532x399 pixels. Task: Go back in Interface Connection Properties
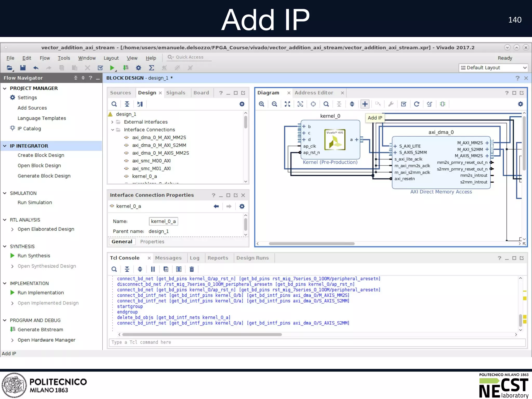216,206
